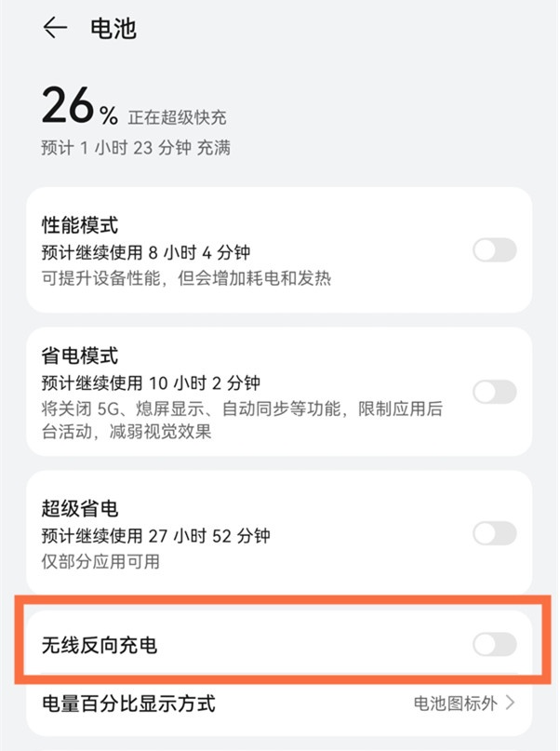Click the 性能模式 title
560x751 pixels.
80,225
